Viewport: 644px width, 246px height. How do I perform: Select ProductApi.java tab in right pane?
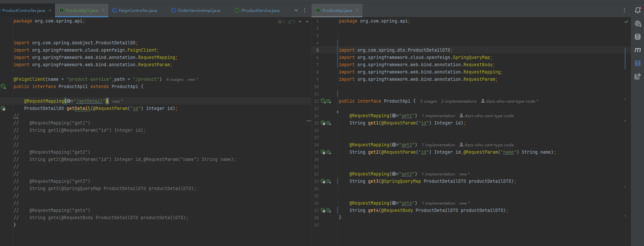coord(337,10)
